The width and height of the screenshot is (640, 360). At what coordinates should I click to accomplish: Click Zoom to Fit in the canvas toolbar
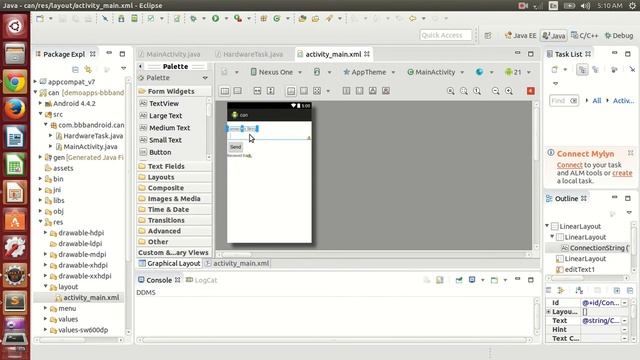(x=464, y=91)
